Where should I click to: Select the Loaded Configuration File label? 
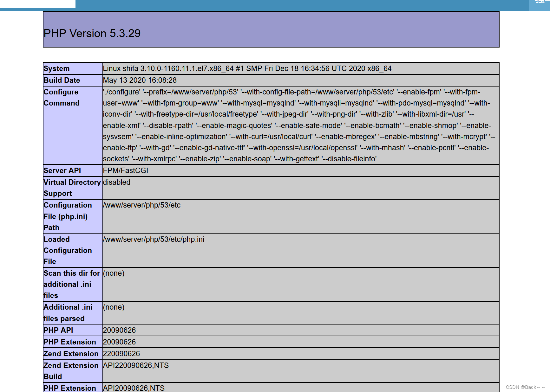68,250
